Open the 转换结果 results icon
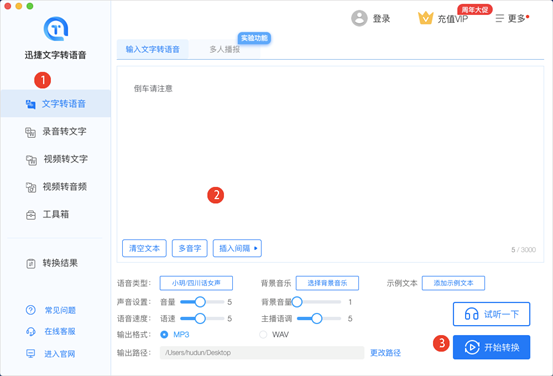 (31, 263)
